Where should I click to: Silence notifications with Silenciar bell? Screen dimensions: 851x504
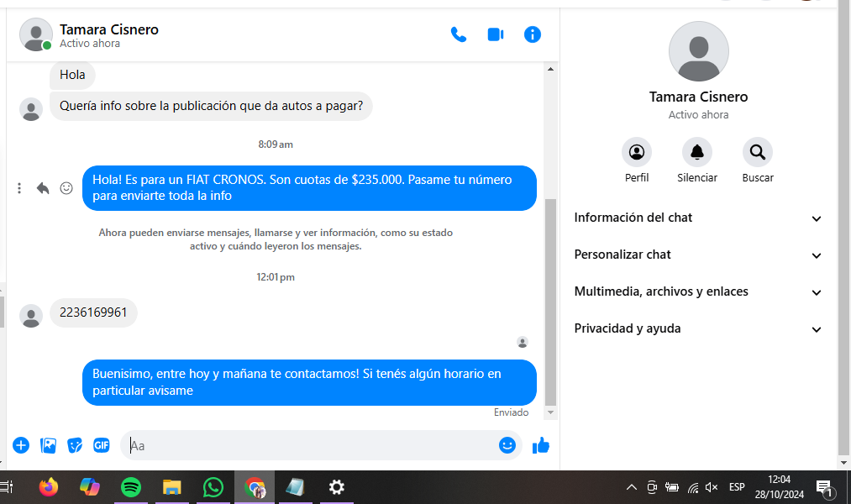(696, 152)
